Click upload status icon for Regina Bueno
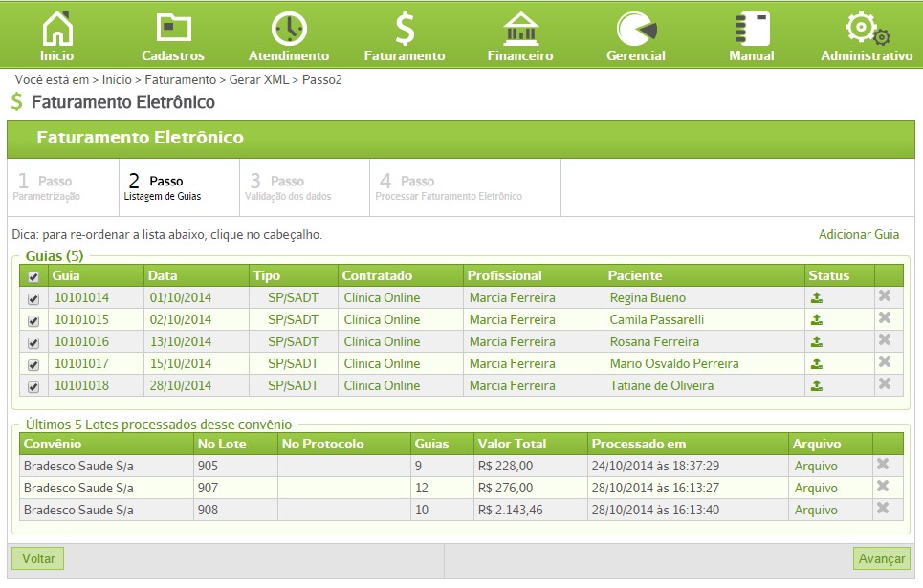Screen dimensions: 923x588 (817, 298)
